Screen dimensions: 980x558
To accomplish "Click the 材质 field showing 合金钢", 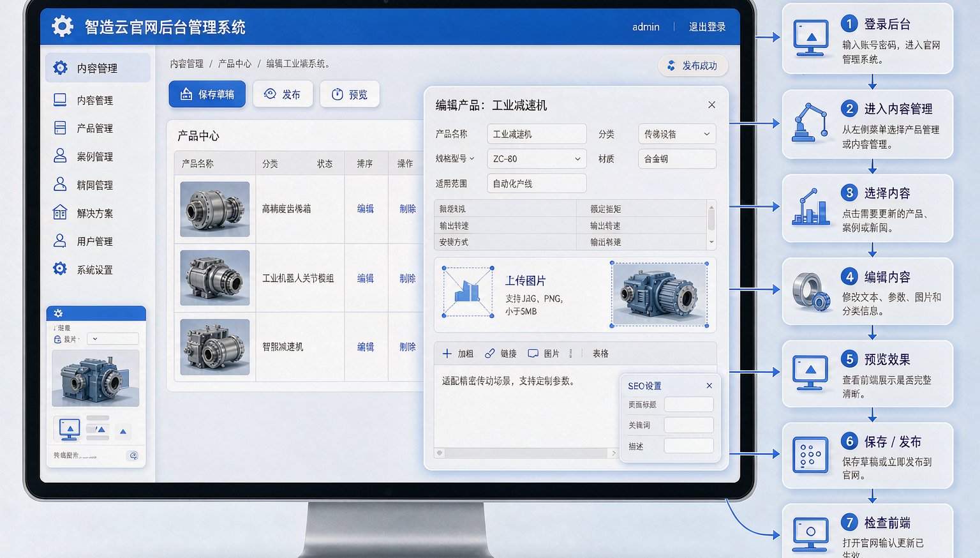I will [677, 158].
